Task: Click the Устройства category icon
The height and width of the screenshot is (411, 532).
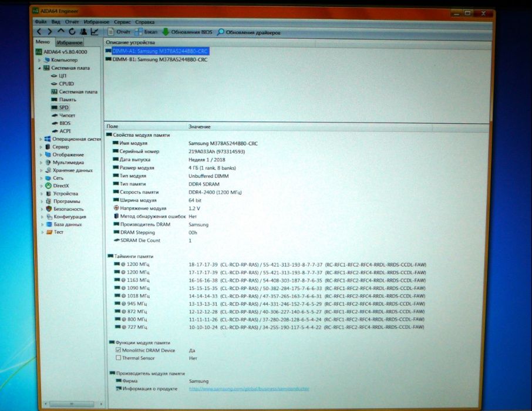Action: (49, 193)
